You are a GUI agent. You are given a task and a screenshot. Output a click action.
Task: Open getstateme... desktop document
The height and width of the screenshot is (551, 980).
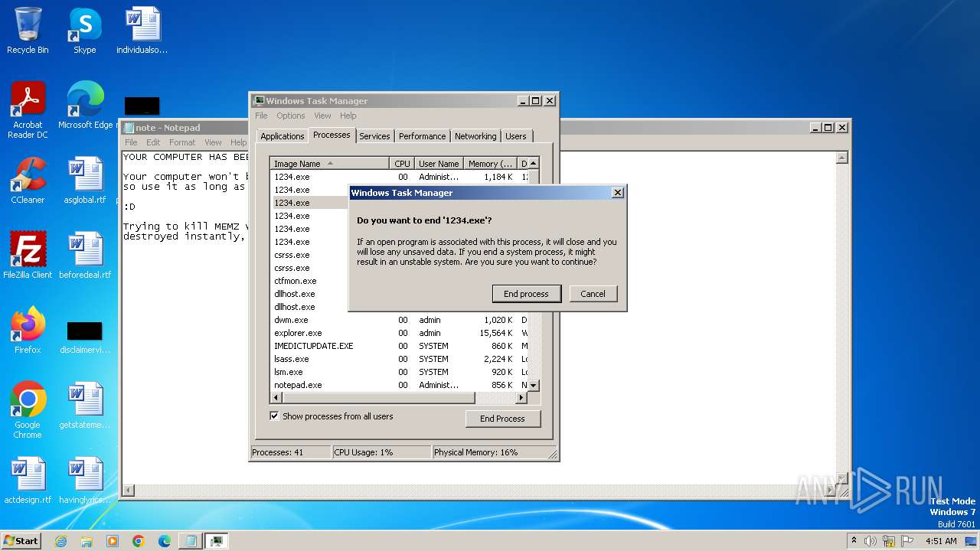point(85,406)
